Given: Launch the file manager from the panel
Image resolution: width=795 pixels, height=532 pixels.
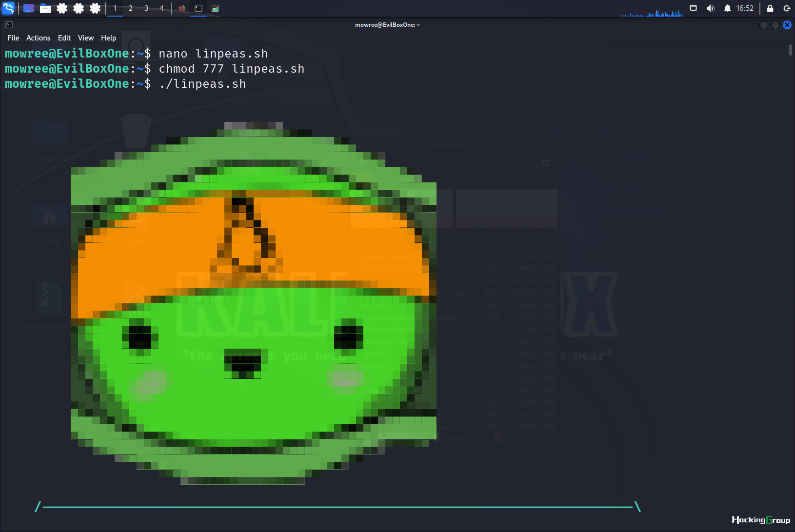Looking at the screenshot, I should point(45,8).
